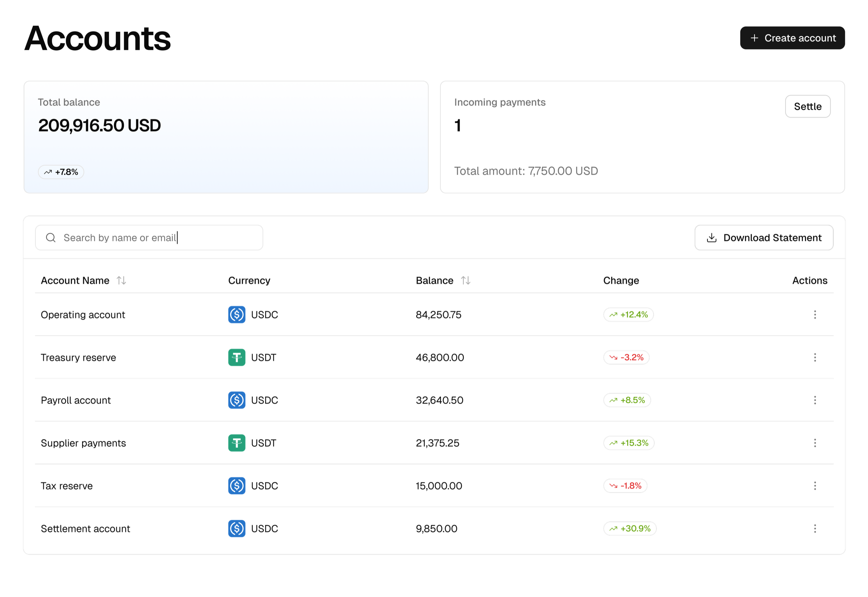Click the -3.2% change badge

click(x=626, y=357)
